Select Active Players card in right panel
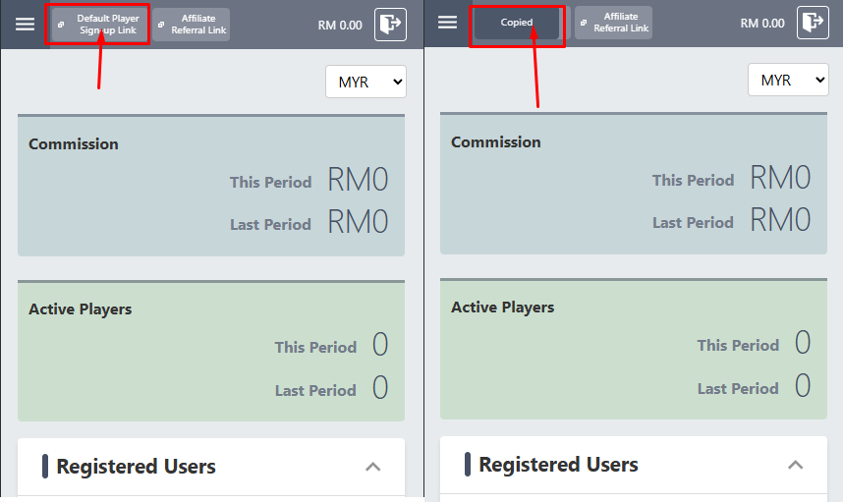The width and height of the screenshot is (843, 504). [x=634, y=348]
